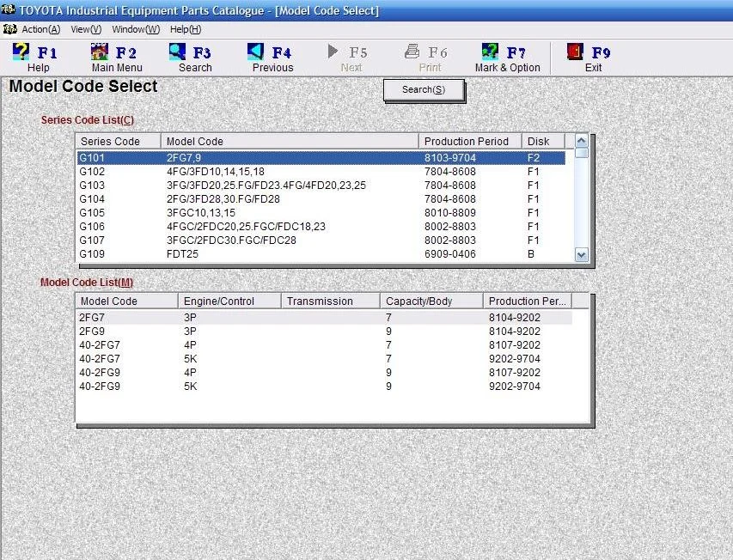733x560 pixels.
Task: Click model code 2FG/3FD28,30.FG/FD28
Action: coord(223,199)
